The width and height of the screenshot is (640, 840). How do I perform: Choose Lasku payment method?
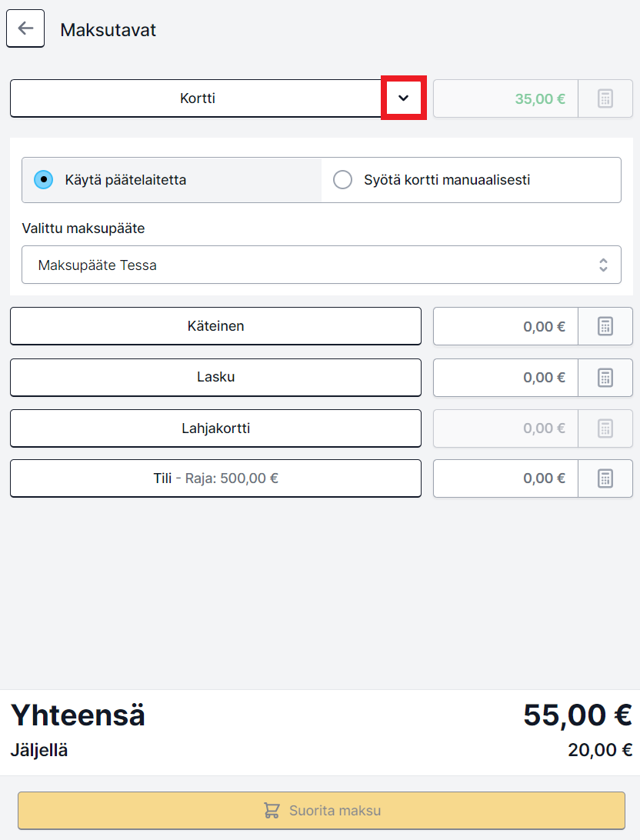pyautogui.click(x=216, y=378)
